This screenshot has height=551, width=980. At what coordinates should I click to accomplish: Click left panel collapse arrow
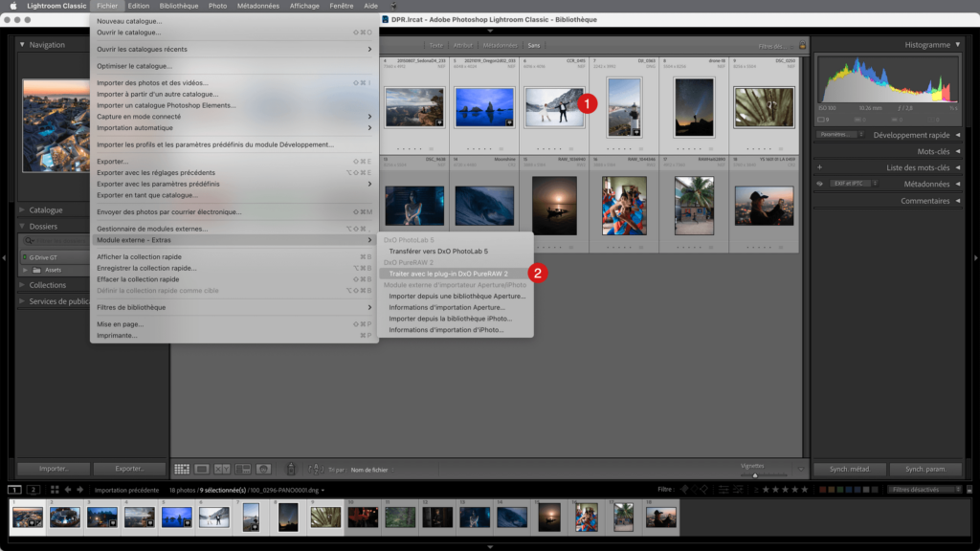point(4,257)
